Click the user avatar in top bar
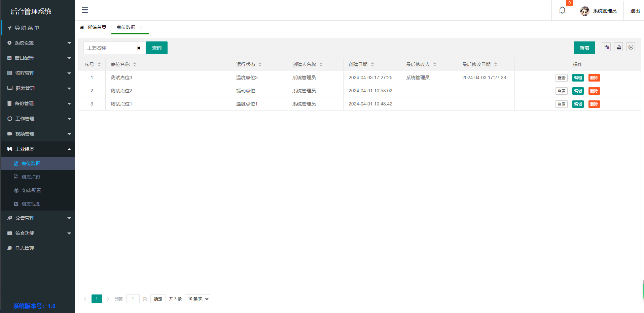644x313 pixels. [585, 10]
